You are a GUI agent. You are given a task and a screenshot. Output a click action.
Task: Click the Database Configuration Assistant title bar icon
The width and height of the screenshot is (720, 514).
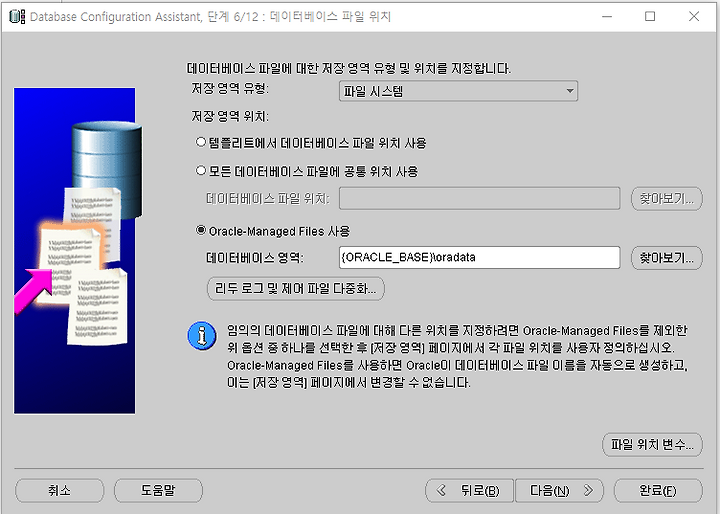pyautogui.click(x=17, y=17)
